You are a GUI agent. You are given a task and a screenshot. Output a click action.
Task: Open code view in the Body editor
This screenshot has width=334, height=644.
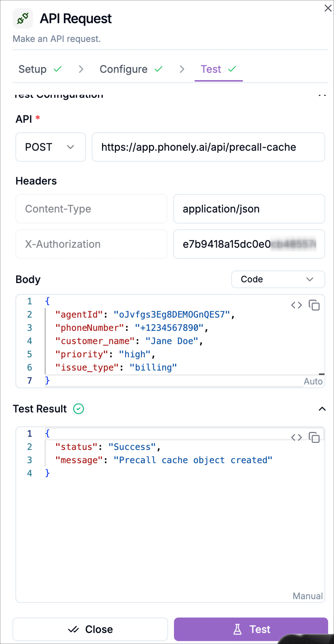pos(297,305)
